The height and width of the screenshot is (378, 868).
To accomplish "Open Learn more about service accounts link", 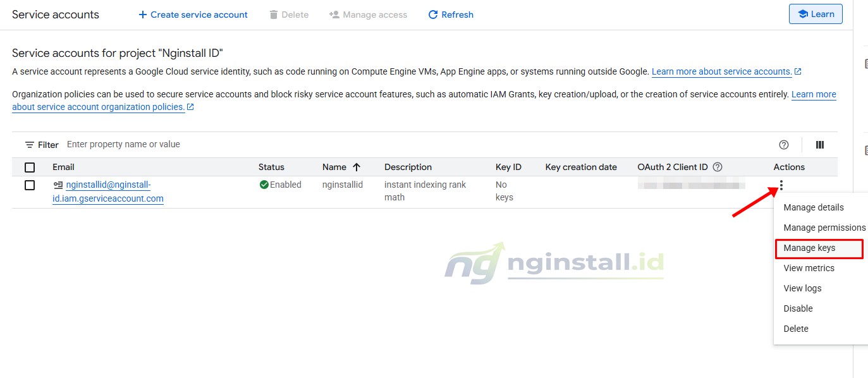I will pos(726,71).
